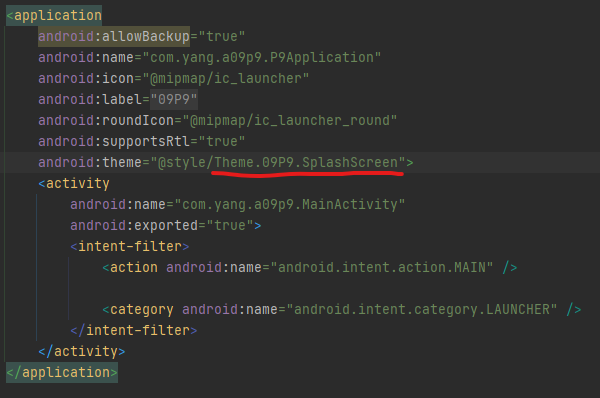Click the "true" value of allowBackup
This screenshot has width=600, height=398.
click(x=222, y=36)
